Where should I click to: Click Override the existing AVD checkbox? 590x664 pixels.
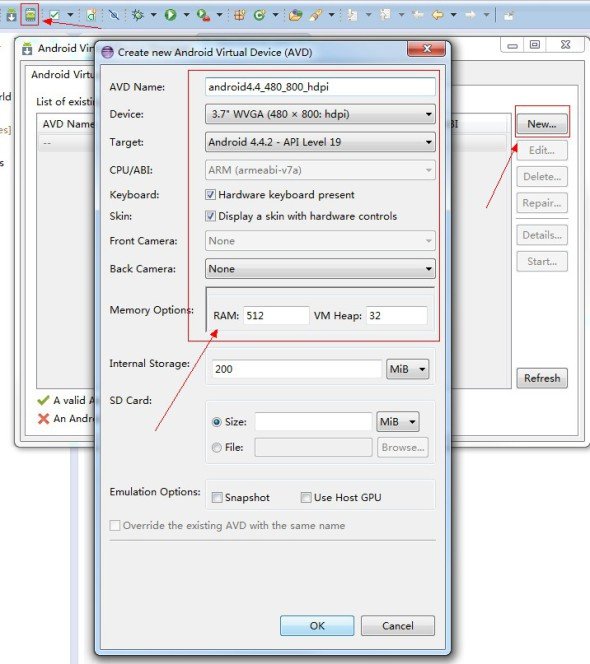(115, 526)
